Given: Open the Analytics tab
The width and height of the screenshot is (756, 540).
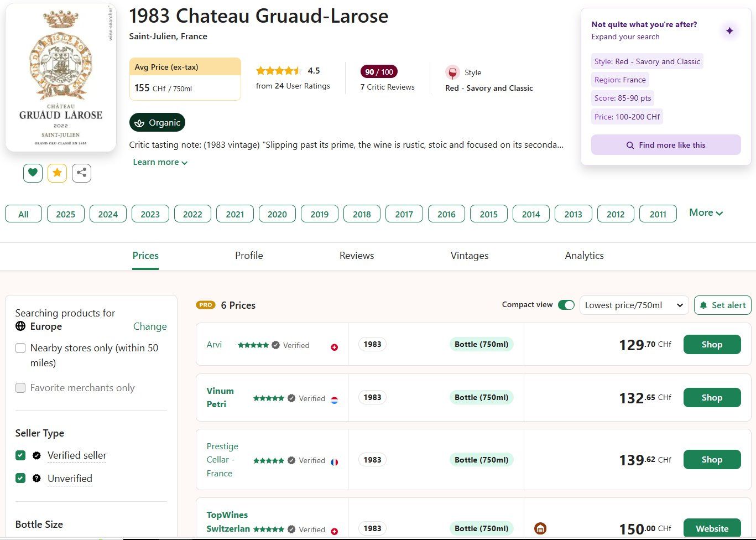Looking at the screenshot, I should pos(584,256).
